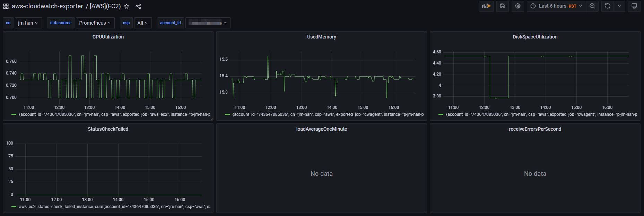Click the CPUUtilization panel resize handle

tap(211, 119)
